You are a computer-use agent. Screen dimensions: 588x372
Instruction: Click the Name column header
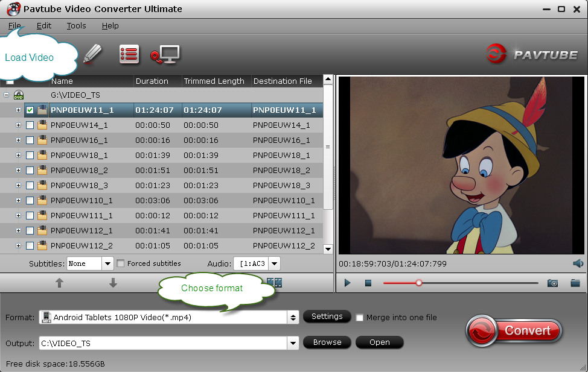coord(92,81)
